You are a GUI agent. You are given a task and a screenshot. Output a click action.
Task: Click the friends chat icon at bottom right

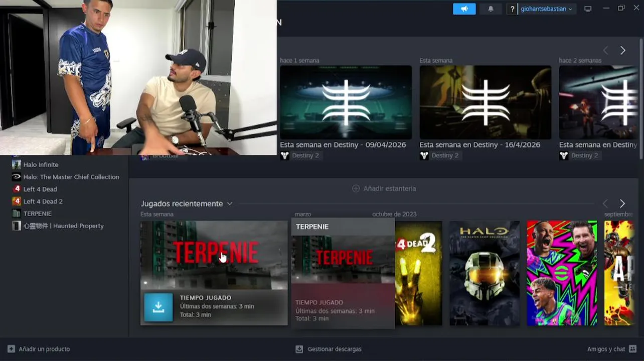point(632,349)
